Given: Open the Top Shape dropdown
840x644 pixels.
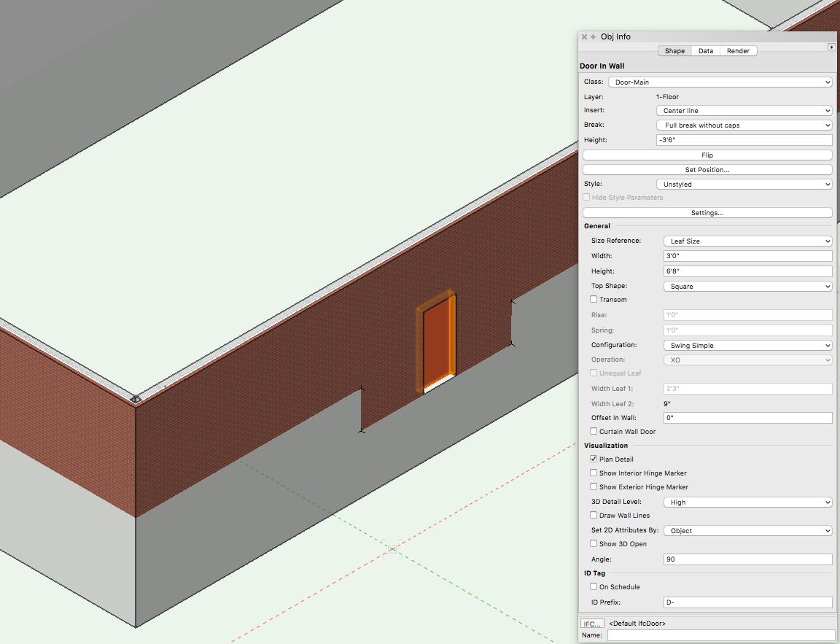Looking at the screenshot, I should click(x=747, y=287).
